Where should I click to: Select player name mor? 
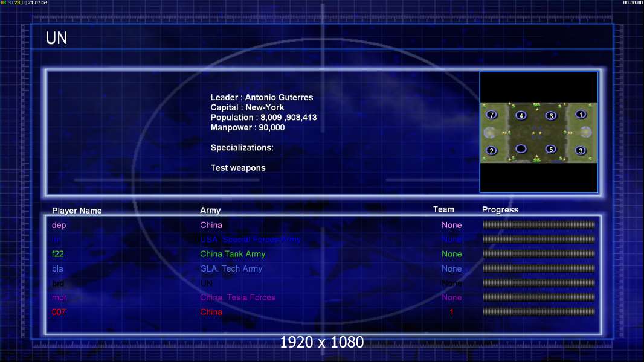pos(59,297)
